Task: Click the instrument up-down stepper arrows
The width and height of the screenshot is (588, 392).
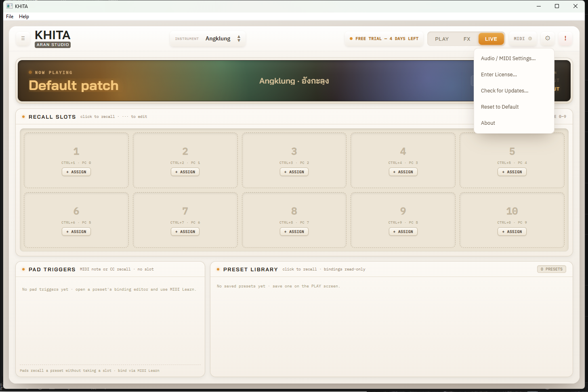Action: [x=239, y=39]
